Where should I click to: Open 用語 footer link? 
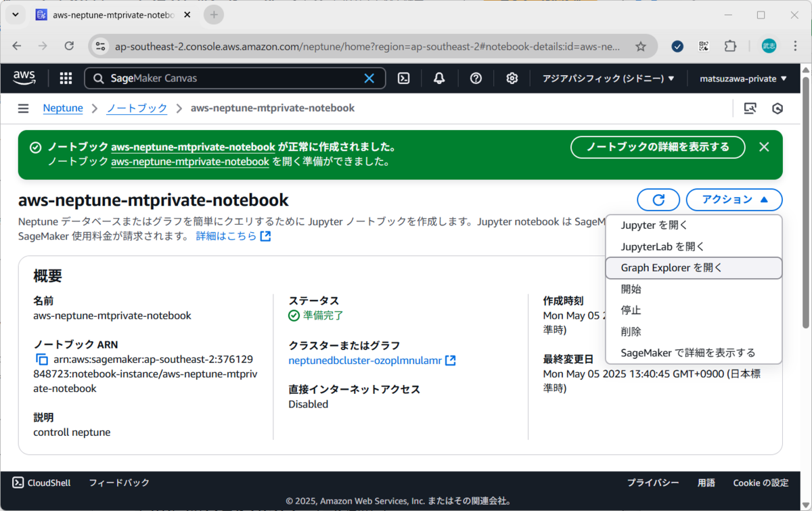[706, 483]
